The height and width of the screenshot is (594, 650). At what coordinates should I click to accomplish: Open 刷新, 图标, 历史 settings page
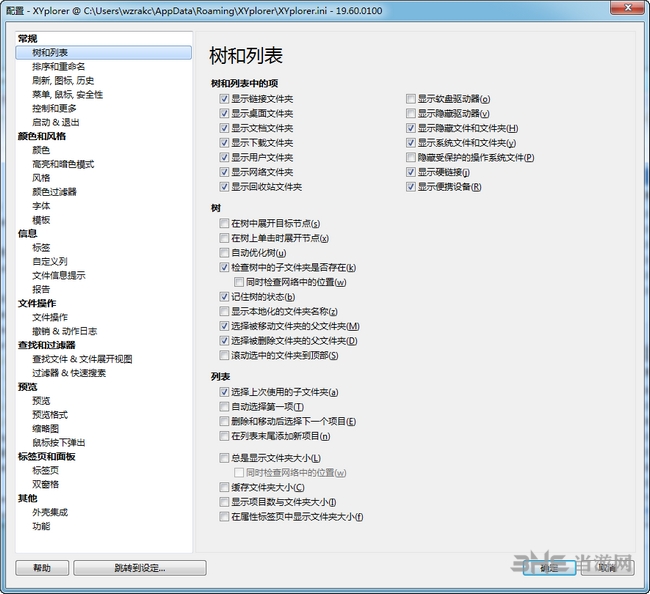tap(63, 80)
